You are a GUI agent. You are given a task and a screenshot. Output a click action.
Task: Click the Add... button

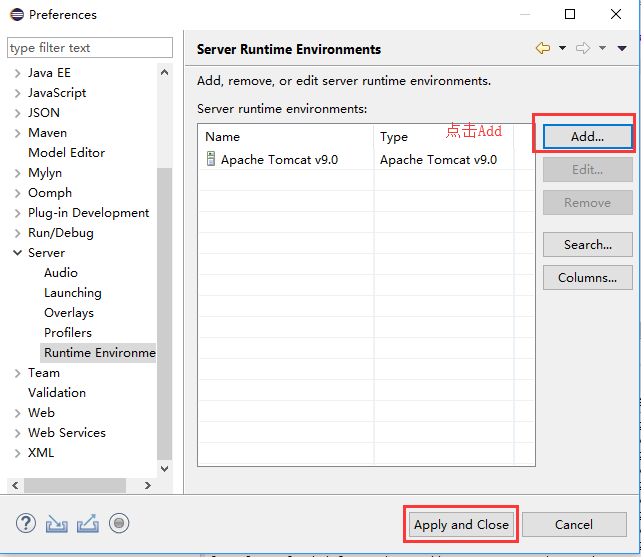[x=587, y=136]
